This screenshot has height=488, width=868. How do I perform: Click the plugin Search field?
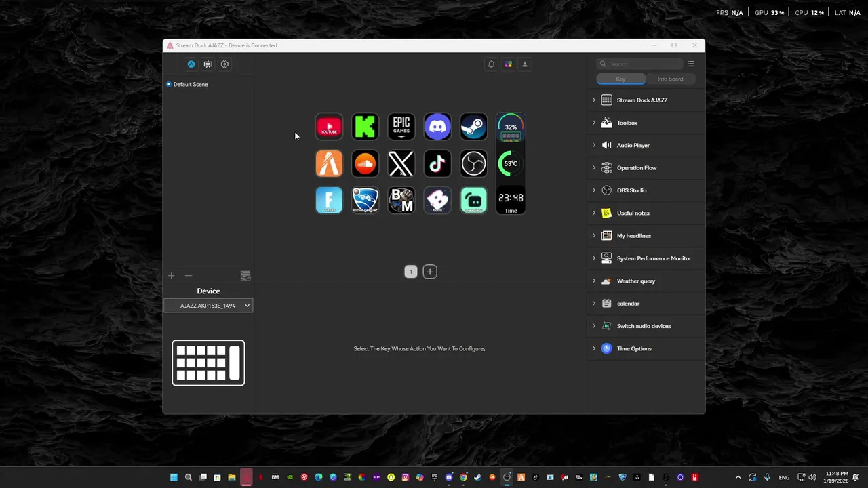click(x=639, y=64)
